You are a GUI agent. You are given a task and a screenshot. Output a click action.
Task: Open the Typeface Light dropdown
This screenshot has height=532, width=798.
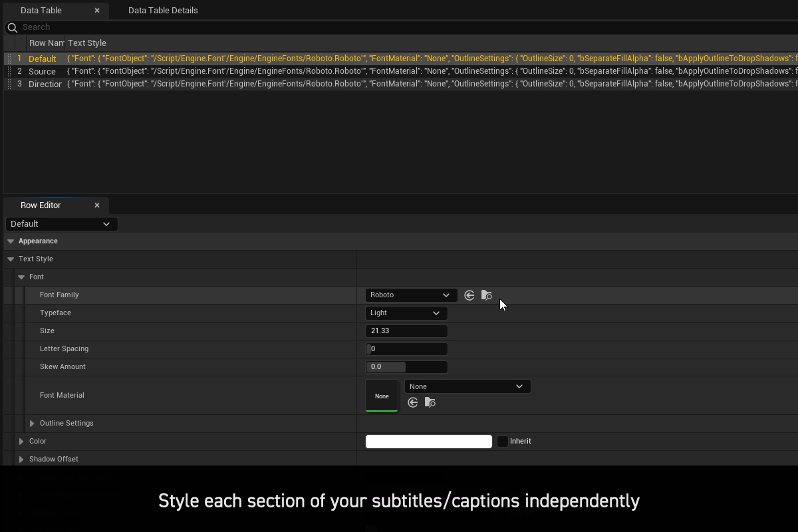click(x=406, y=313)
